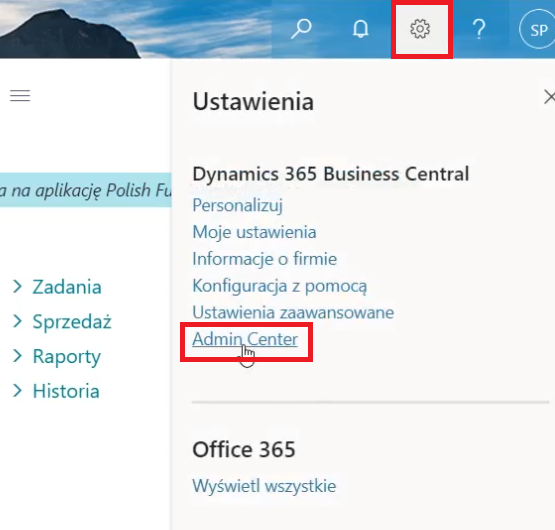Open Ustawienia zaawansowane
555x530 pixels.
tap(293, 313)
